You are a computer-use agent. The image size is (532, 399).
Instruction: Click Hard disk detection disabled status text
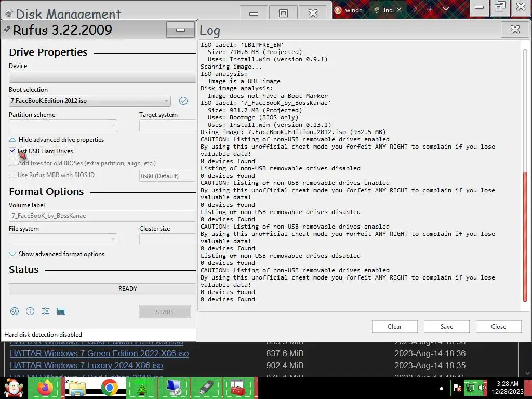click(x=43, y=335)
